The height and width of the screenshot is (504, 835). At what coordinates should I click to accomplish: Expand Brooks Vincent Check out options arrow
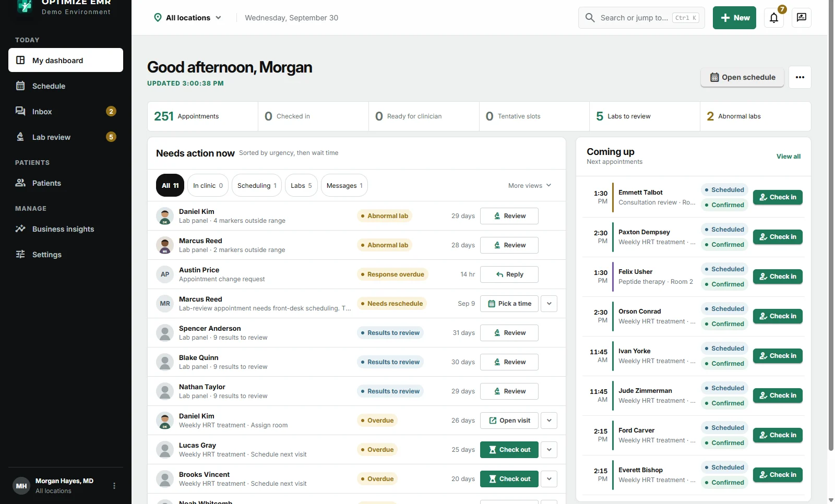[x=549, y=479]
